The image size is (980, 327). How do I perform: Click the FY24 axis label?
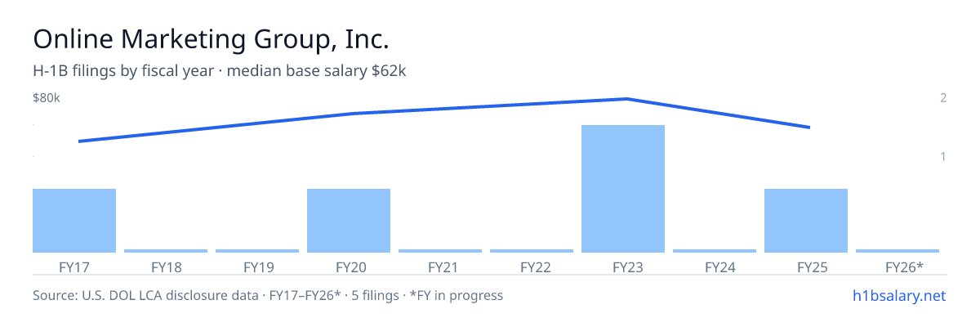pos(715,267)
